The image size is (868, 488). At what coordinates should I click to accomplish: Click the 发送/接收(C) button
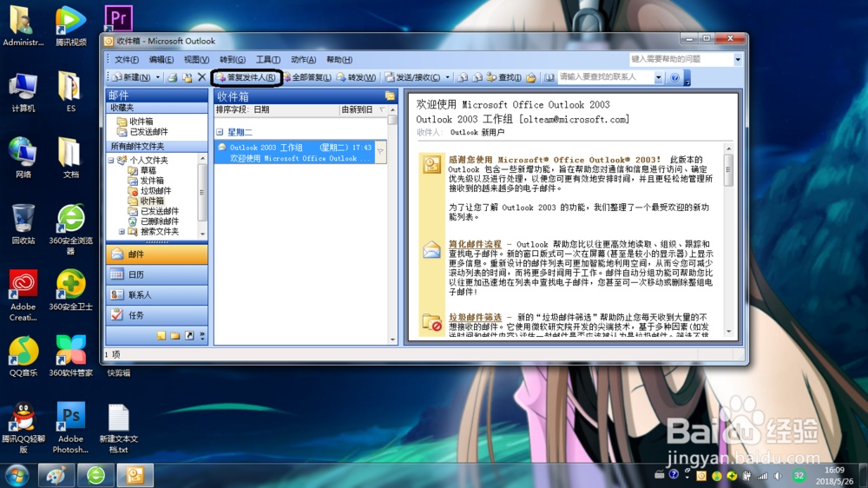coord(413,77)
